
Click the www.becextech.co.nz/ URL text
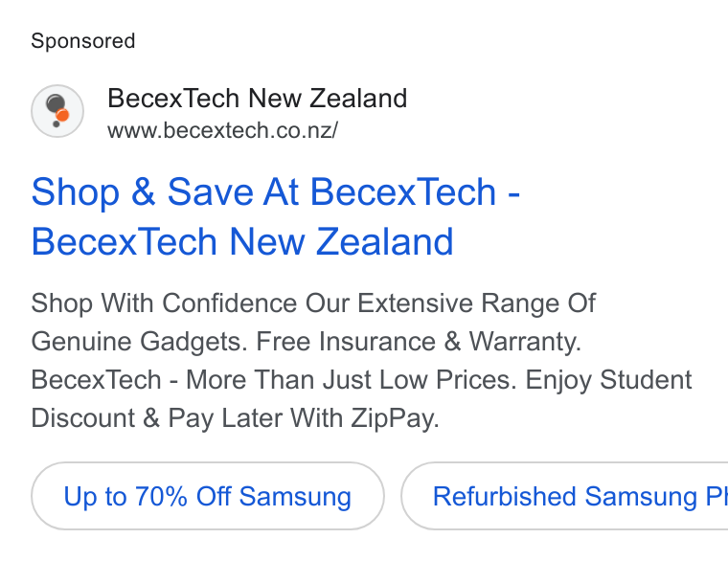tap(223, 130)
